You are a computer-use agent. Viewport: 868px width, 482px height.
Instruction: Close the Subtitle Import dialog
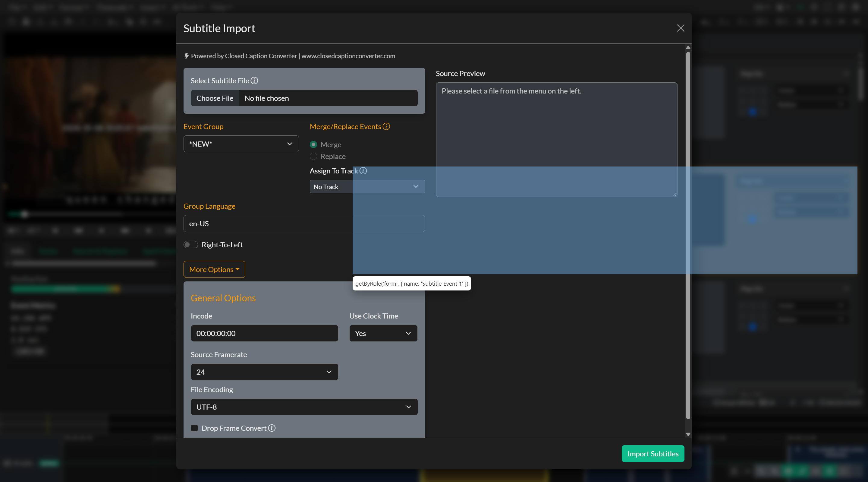[x=681, y=28]
